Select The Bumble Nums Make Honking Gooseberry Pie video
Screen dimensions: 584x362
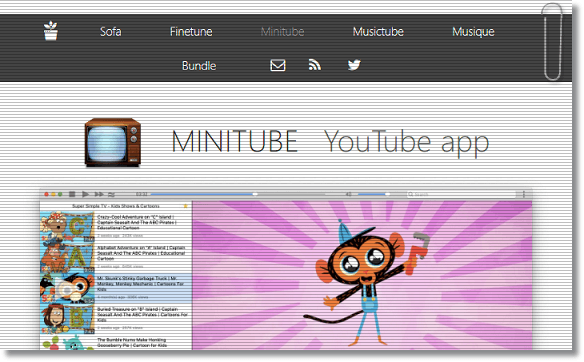[x=116, y=343]
